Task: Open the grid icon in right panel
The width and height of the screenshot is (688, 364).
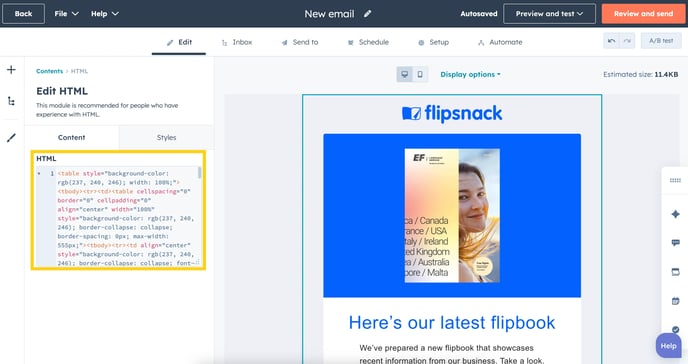Action: click(x=675, y=180)
